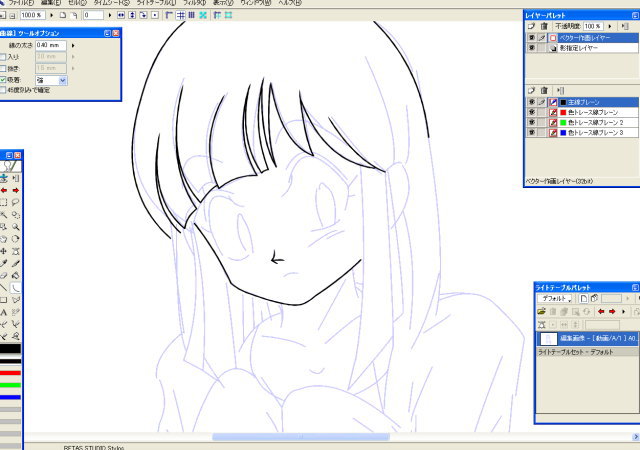Pick the green color swatch in the toolbox
The width and height of the screenshot is (640, 450).
pyautogui.click(x=10, y=384)
